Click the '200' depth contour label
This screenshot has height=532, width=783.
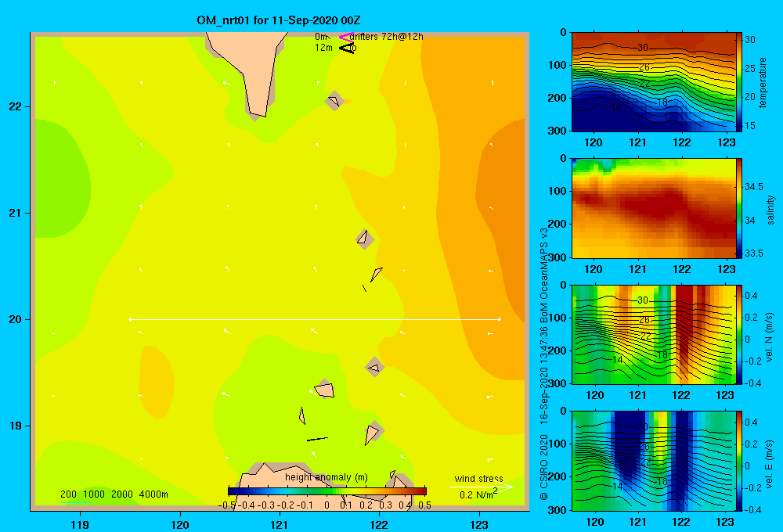pos(68,494)
